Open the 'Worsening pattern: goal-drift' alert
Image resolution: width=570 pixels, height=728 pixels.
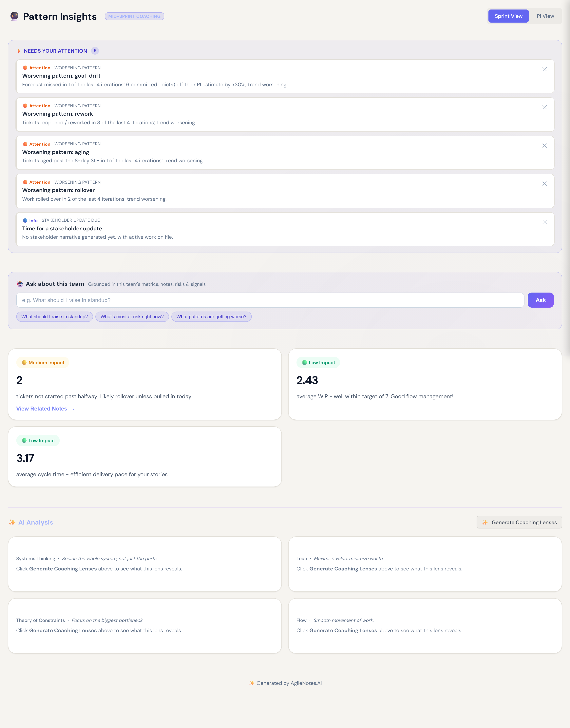pos(285,76)
